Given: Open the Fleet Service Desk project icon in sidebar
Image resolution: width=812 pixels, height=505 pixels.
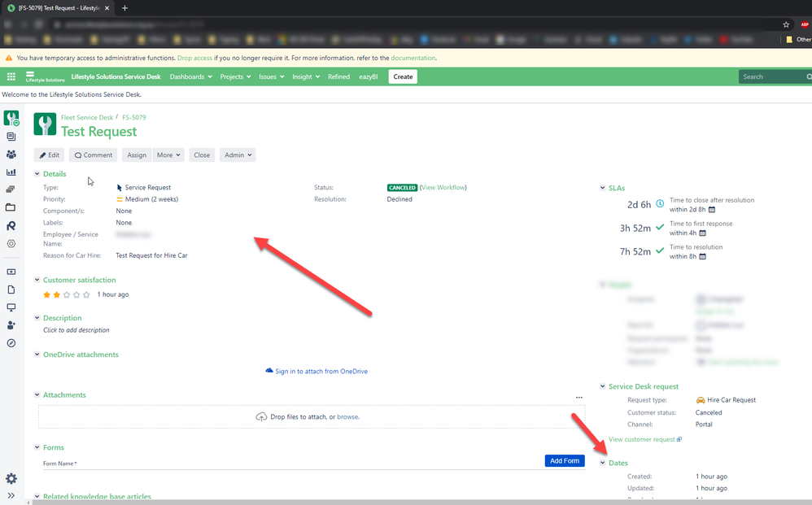Looking at the screenshot, I should coord(11,119).
